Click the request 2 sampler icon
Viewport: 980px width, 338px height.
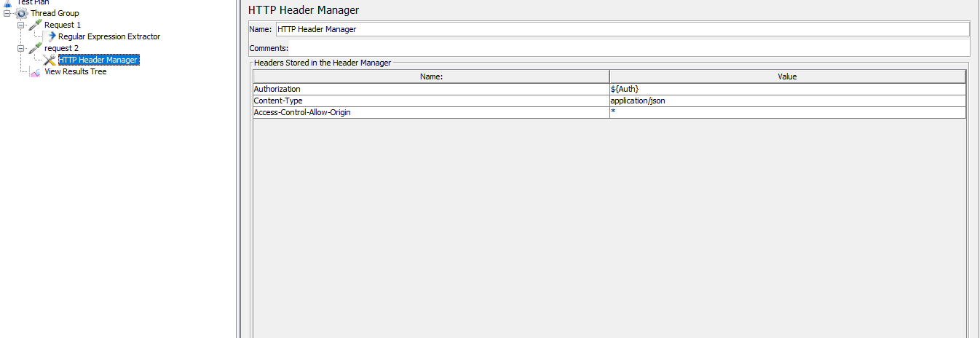coord(35,48)
